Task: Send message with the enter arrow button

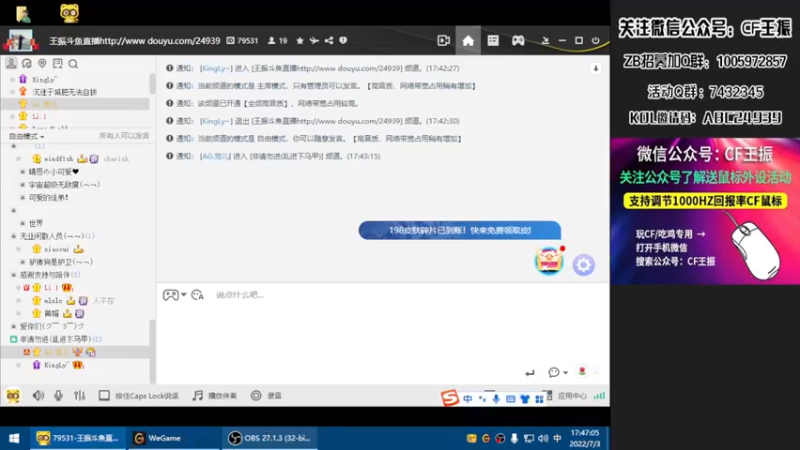Action: (530, 373)
